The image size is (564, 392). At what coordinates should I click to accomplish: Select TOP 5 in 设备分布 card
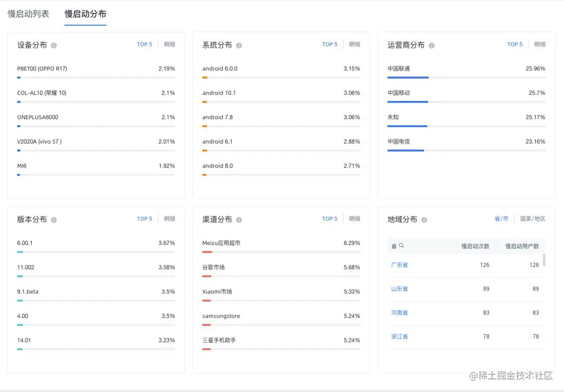[x=145, y=44]
